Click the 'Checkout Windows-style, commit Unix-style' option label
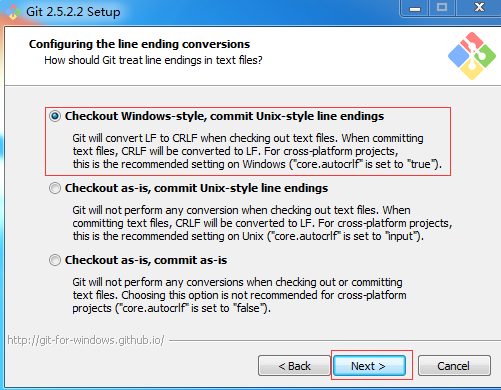 [224, 116]
